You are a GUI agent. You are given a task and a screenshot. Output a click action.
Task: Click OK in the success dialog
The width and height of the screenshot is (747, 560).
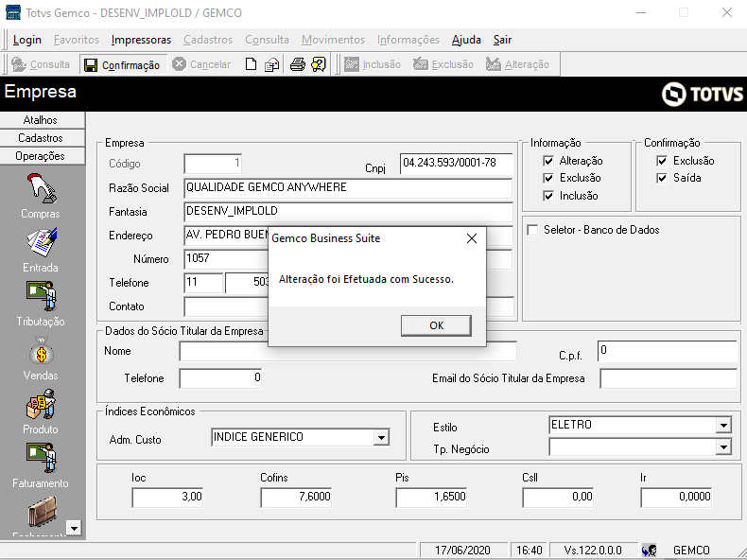click(x=437, y=325)
